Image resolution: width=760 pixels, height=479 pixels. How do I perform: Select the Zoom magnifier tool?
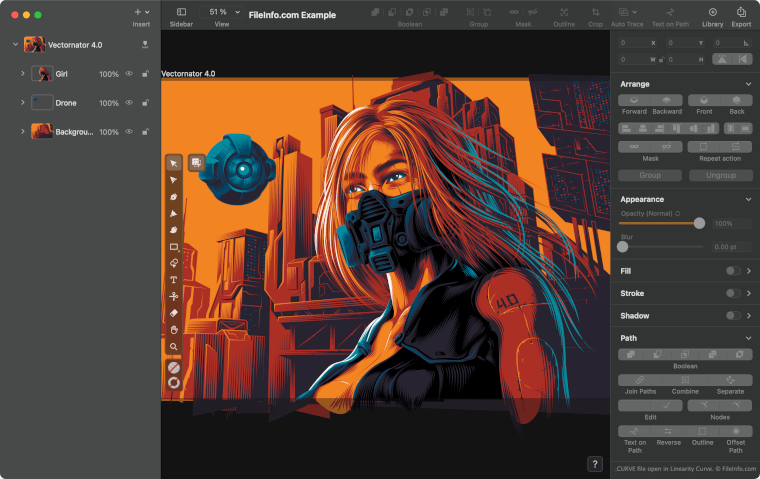(174, 347)
